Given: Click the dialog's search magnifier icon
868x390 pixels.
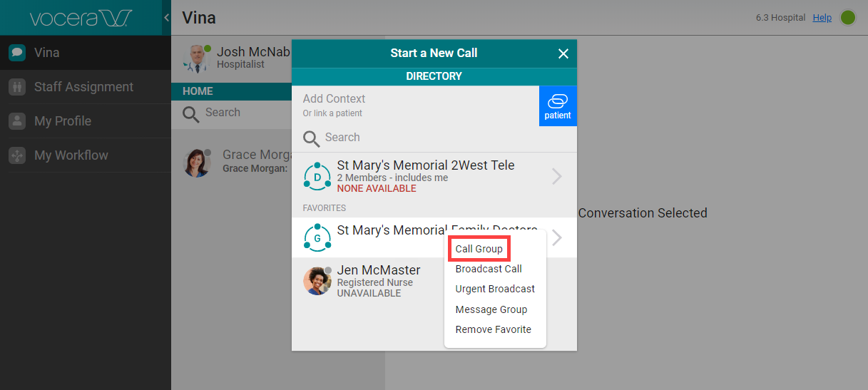Looking at the screenshot, I should point(311,138).
